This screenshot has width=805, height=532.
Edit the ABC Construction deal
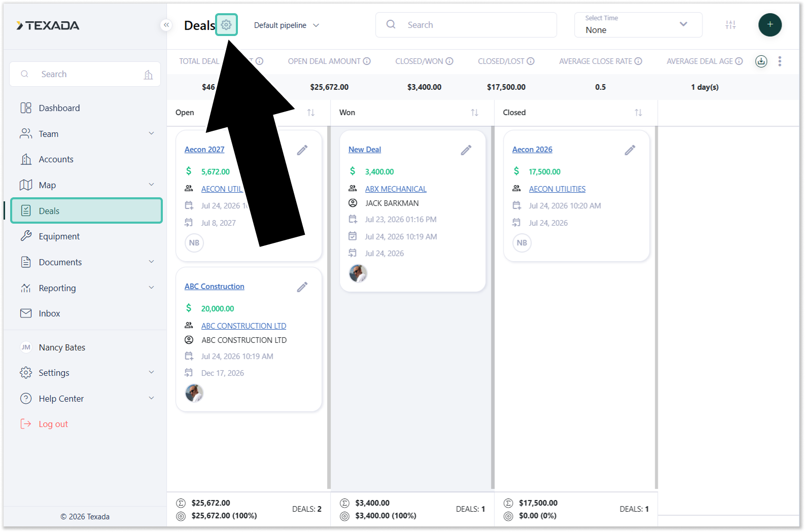302,287
